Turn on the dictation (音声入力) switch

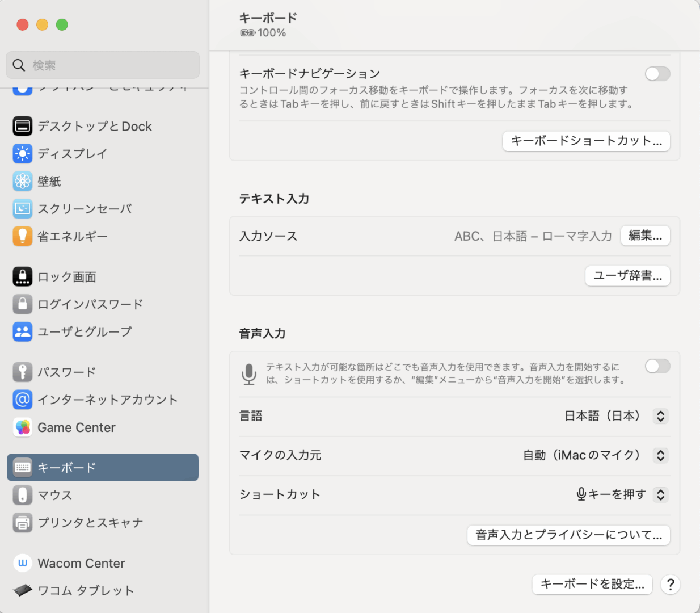click(x=657, y=366)
